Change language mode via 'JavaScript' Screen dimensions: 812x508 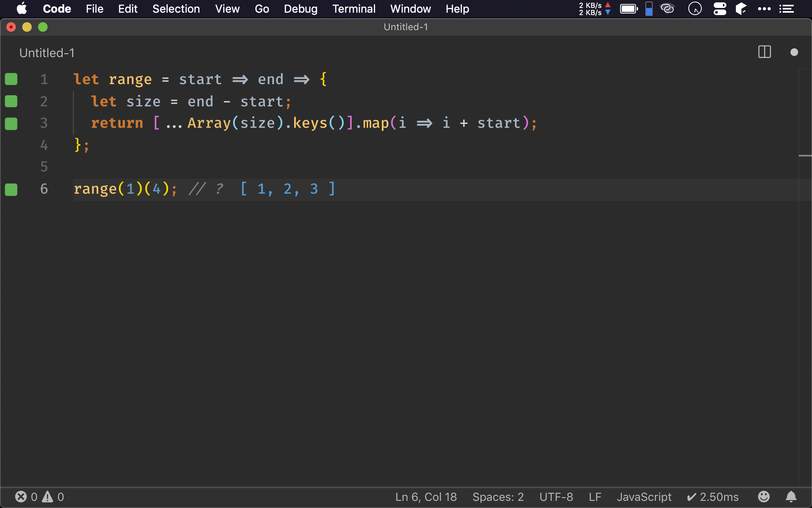tap(644, 497)
